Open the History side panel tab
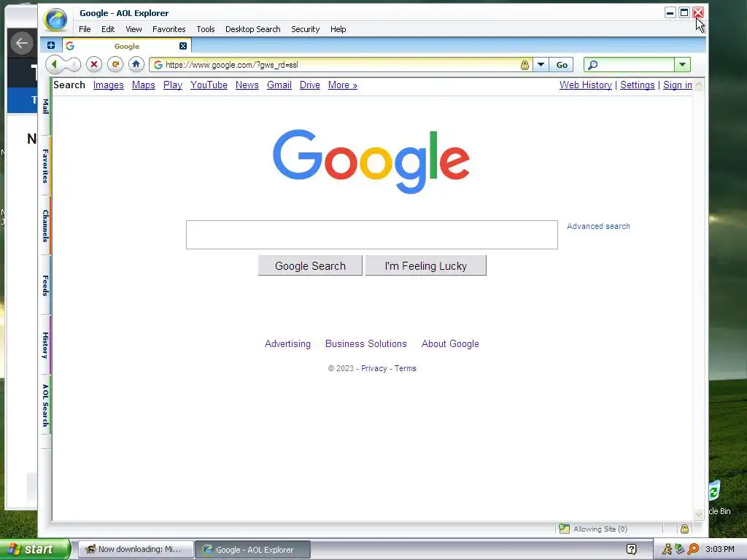 coord(46,345)
